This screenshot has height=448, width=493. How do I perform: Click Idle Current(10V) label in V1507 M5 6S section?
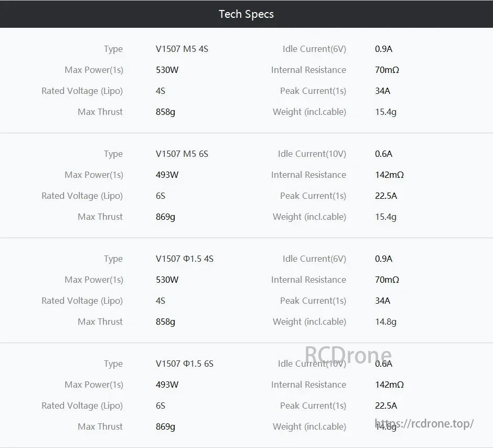click(x=312, y=154)
